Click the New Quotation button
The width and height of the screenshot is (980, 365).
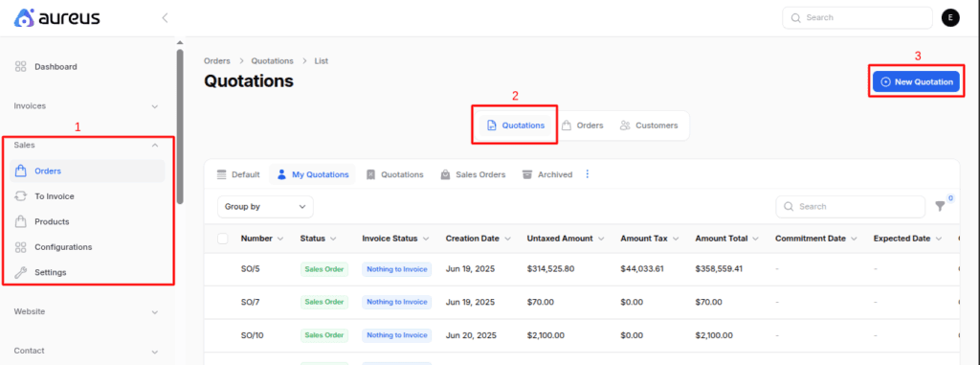[916, 82]
